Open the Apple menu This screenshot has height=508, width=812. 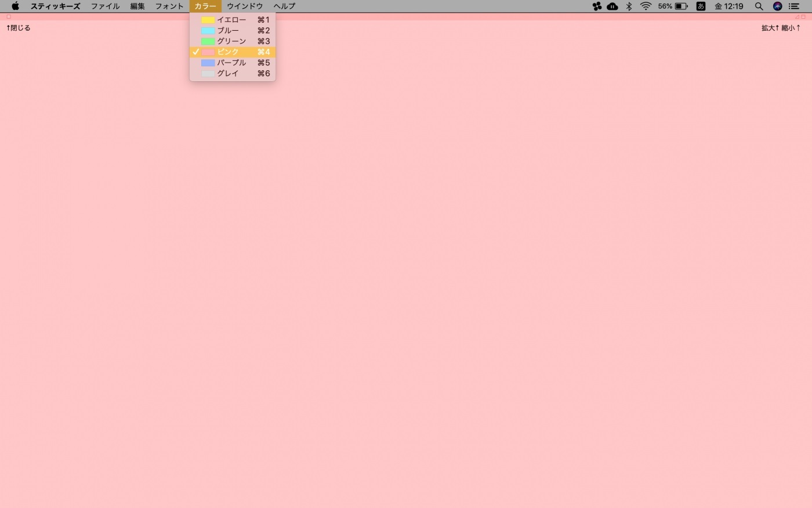pos(16,6)
